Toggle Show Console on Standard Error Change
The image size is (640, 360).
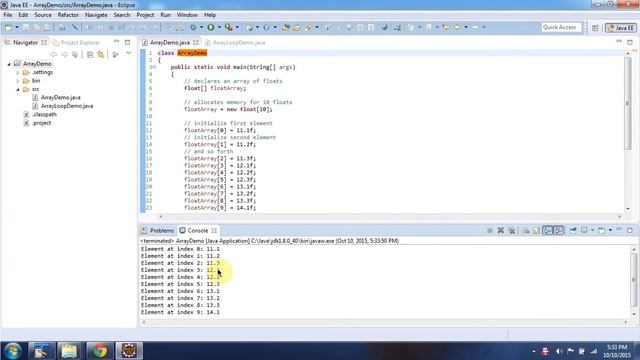[558, 231]
